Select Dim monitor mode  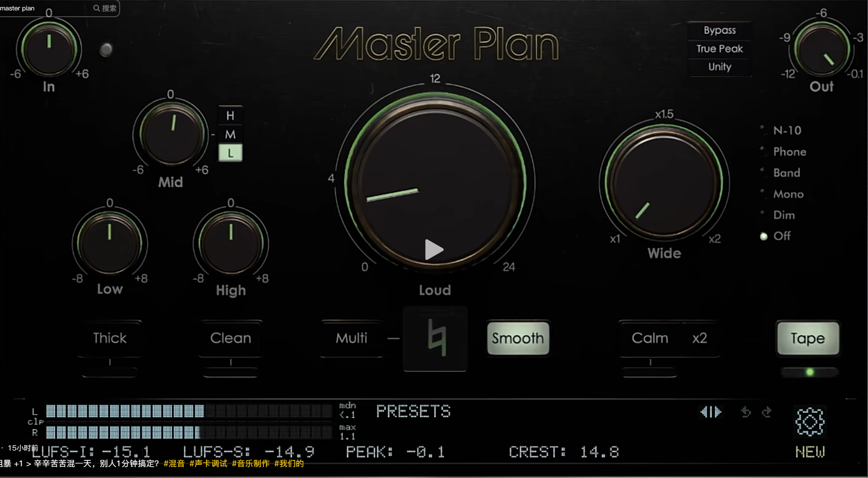[779, 215]
